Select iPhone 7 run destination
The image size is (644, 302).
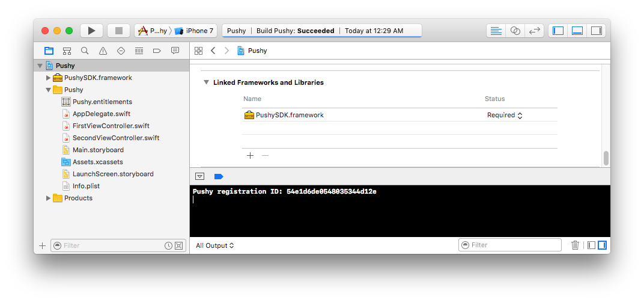tap(194, 31)
